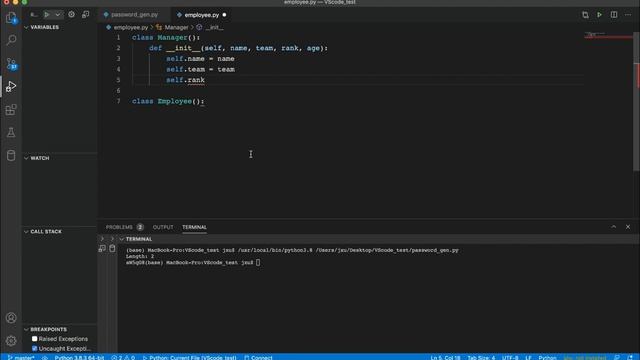Focus the terminal prompt line

[193, 262]
